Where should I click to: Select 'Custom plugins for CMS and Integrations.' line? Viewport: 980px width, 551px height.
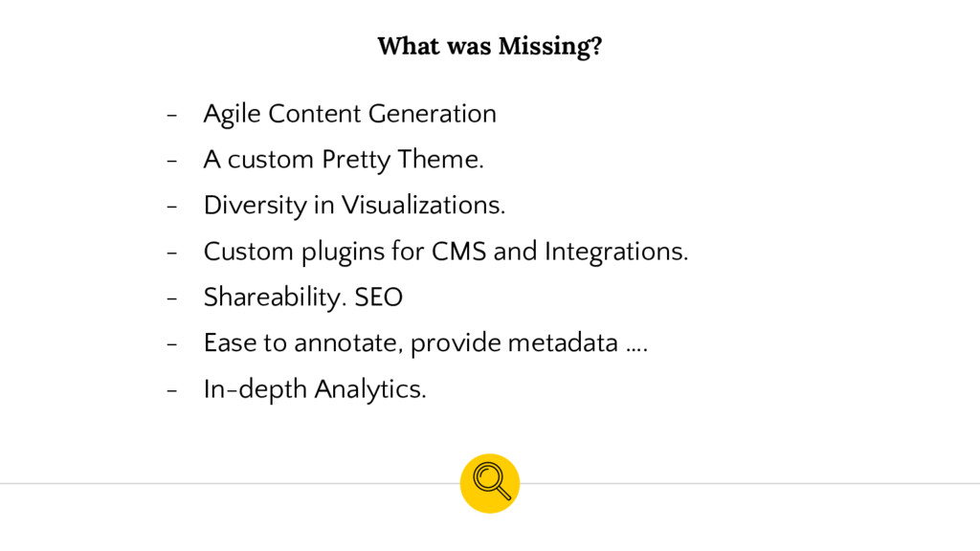pos(446,252)
